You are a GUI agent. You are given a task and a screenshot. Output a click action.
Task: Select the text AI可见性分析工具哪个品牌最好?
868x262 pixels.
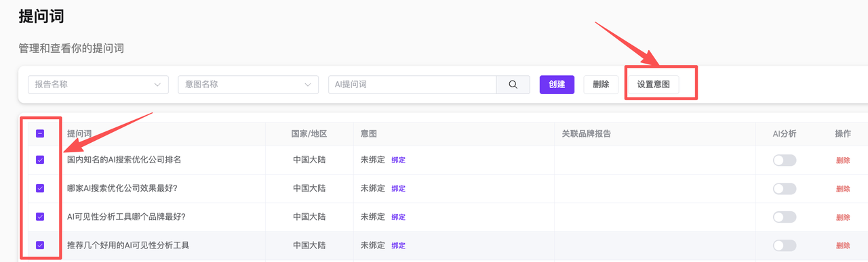tap(126, 217)
